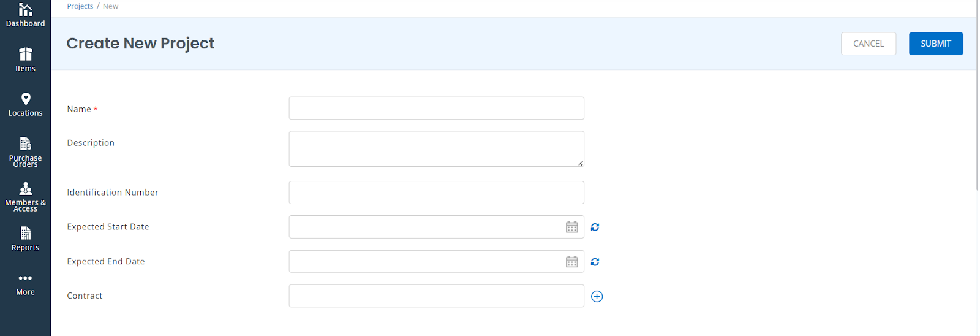Go to Items in sidebar
The height and width of the screenshot is (336, 980).
click(25, 60)
